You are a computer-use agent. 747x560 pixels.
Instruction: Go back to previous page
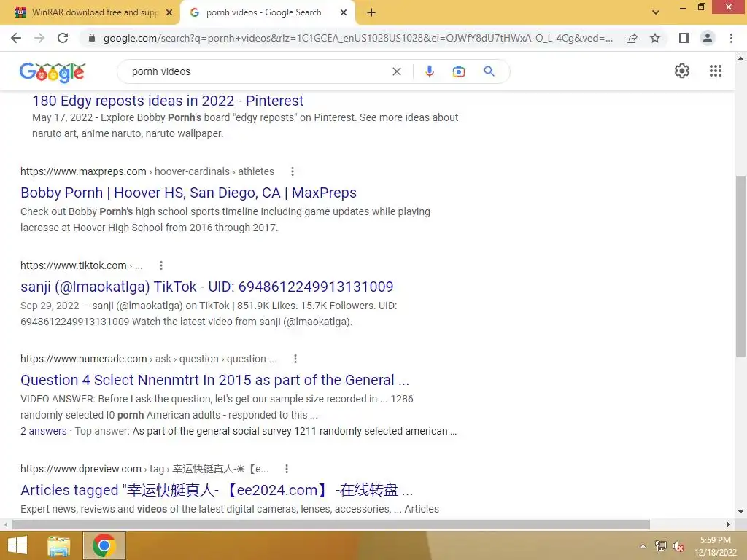pyautogui.click(x=16, y=38)
